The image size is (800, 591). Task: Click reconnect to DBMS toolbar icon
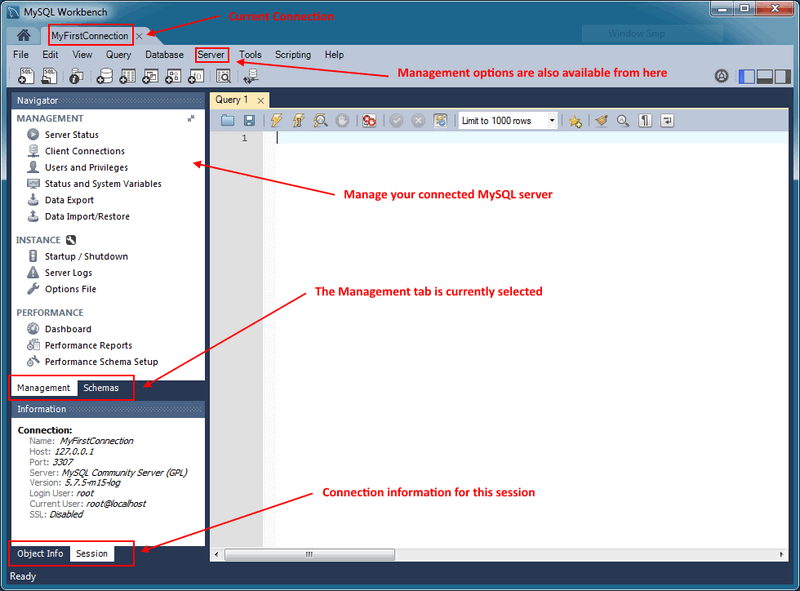pos(251,76)
